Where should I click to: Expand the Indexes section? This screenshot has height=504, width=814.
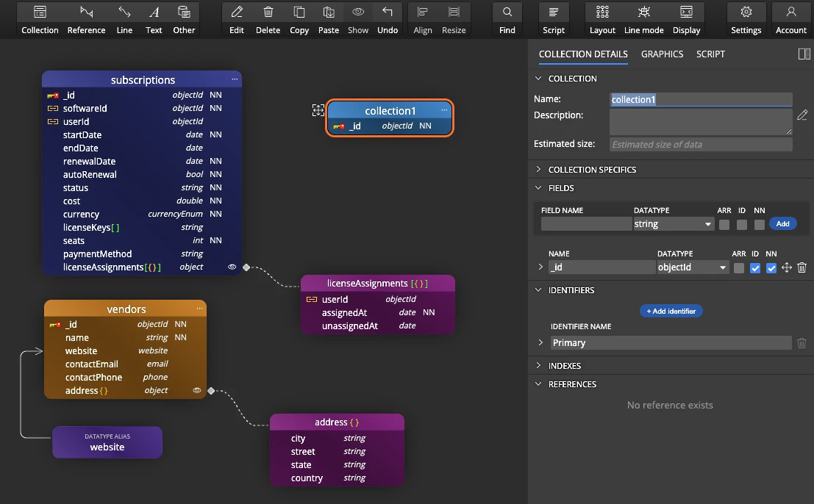pyautogui.click(x=564, y=366)
